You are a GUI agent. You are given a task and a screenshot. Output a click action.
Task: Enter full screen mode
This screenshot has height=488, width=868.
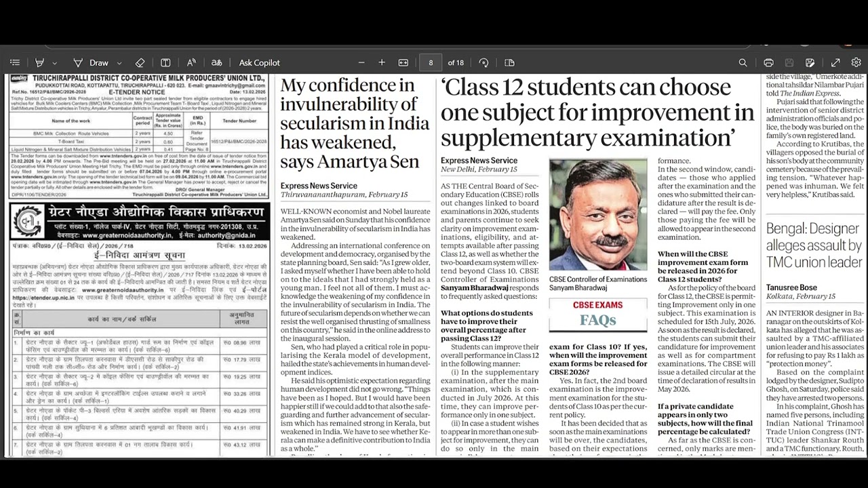click(x=835, y=62)
